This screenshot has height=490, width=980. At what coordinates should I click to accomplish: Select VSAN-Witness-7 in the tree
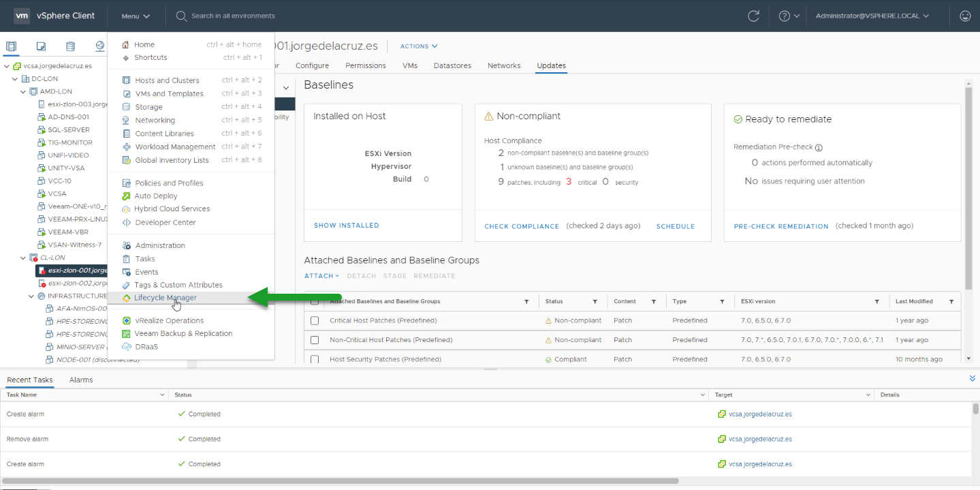pyautogui.click(x=74, y=245)
